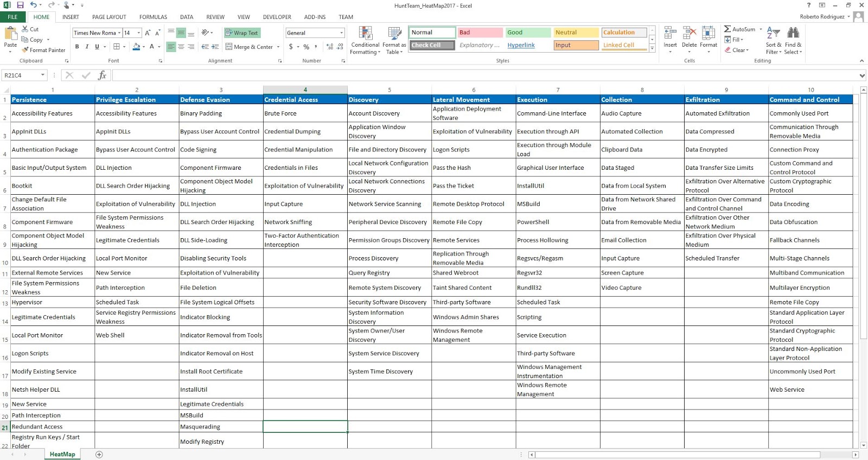
Task: Click Increase Decimal icon
Action: point(330,47)
